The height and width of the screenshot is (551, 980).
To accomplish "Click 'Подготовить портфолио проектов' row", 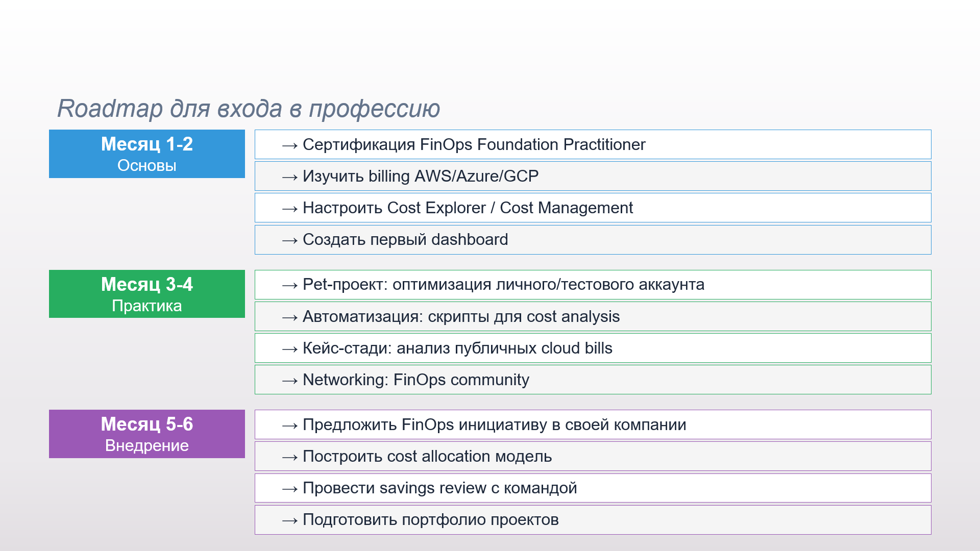I will coord(430,519).
